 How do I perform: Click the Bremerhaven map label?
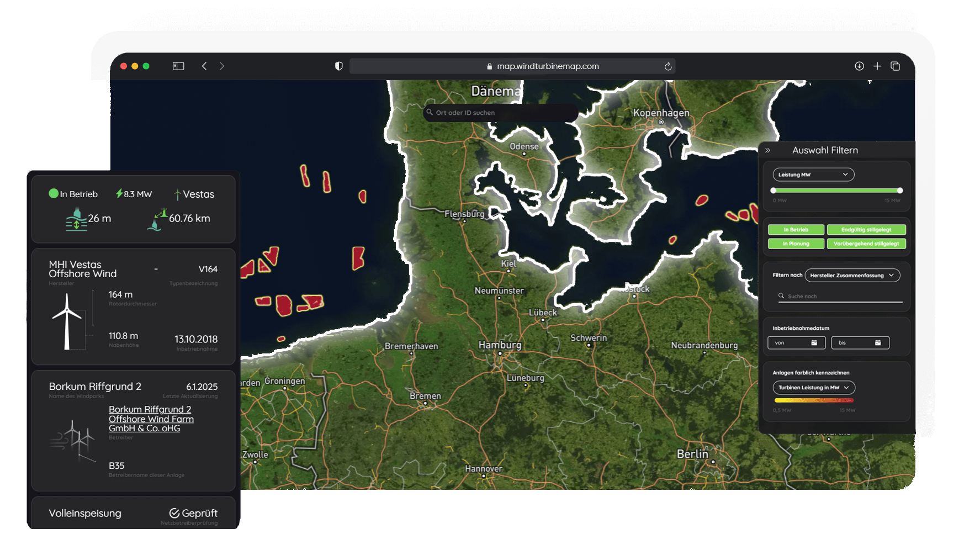tap(411, 346)
